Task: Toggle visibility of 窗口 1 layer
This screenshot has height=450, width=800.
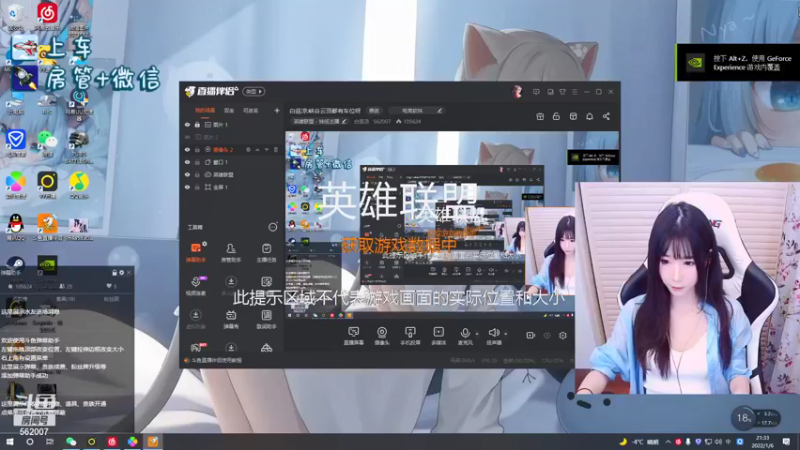Action: [x=187, y=162]
